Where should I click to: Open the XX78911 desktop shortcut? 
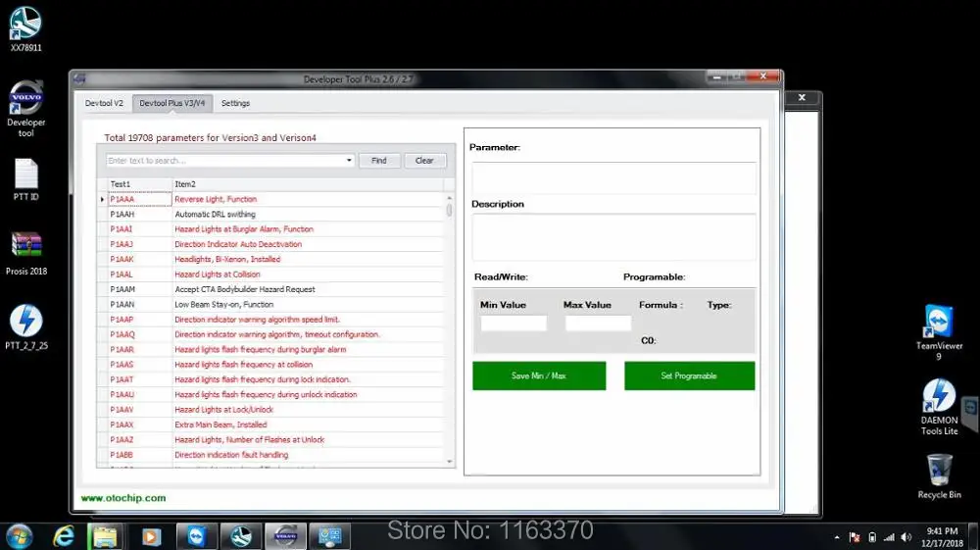click(25, 29)
